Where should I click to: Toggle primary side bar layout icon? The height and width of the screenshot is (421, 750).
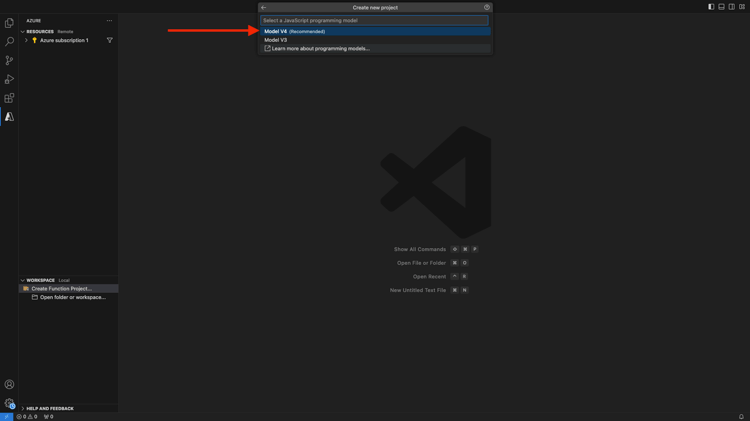711,7
